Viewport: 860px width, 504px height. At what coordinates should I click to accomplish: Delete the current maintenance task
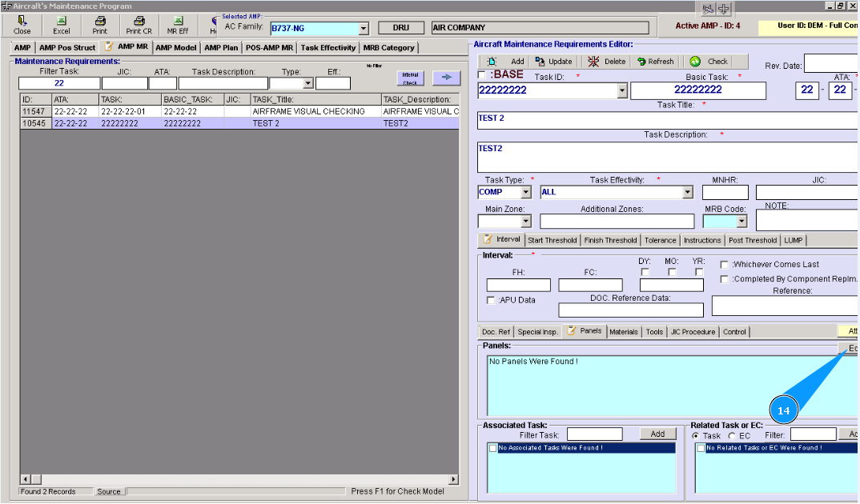[605, 62]
